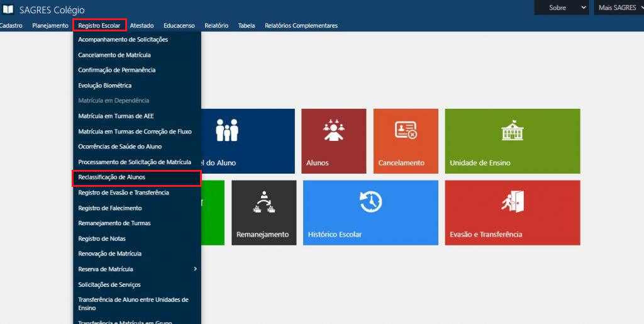This screenshot has width=644, height=324.
Task: Click the SAGRES Colégio book logo icon
Action: (8, 10)
